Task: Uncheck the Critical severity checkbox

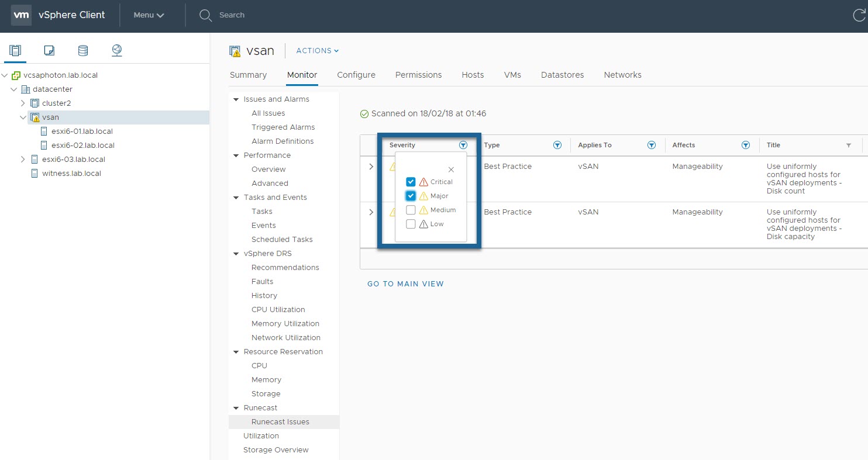Action: tap(411, 182)
